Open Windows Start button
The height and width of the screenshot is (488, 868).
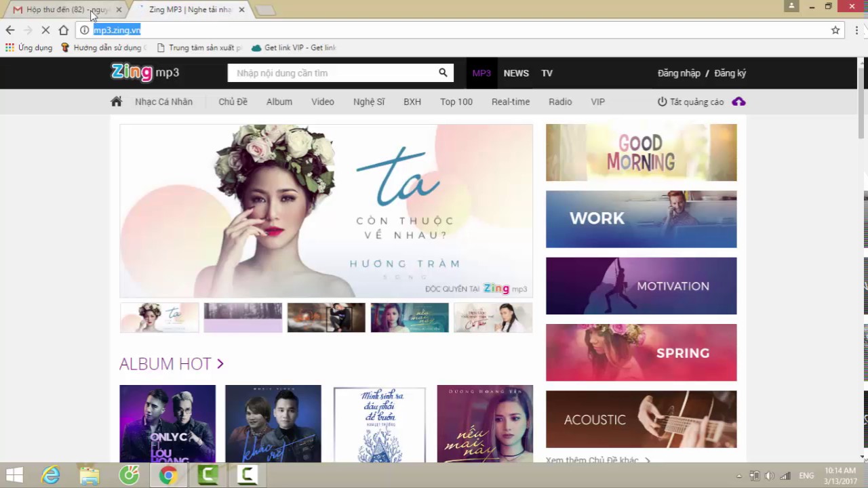(14, 475)
